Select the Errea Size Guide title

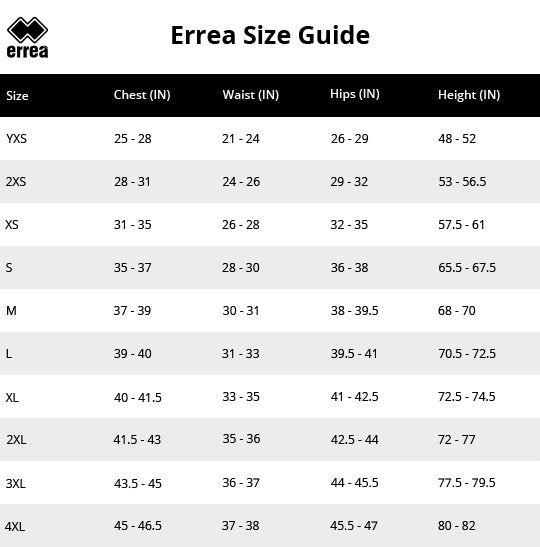coord(270,35)
